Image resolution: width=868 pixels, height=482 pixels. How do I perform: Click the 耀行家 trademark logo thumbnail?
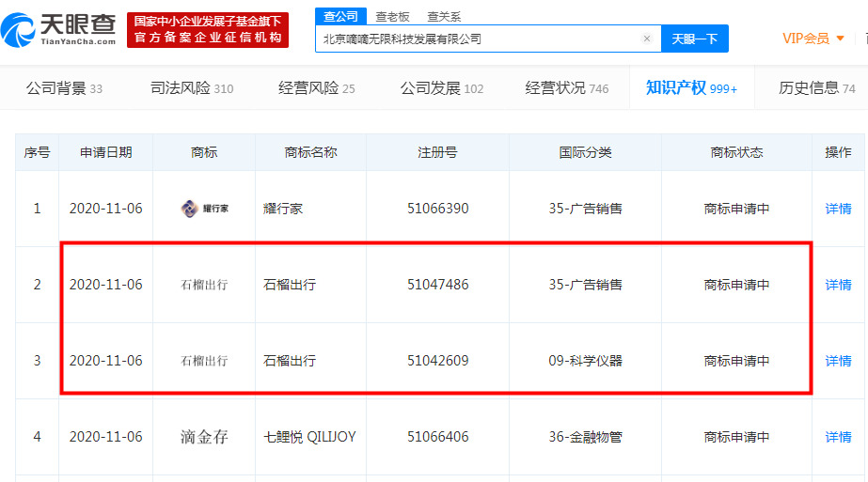pyautogui.click(x=204, y=209)
